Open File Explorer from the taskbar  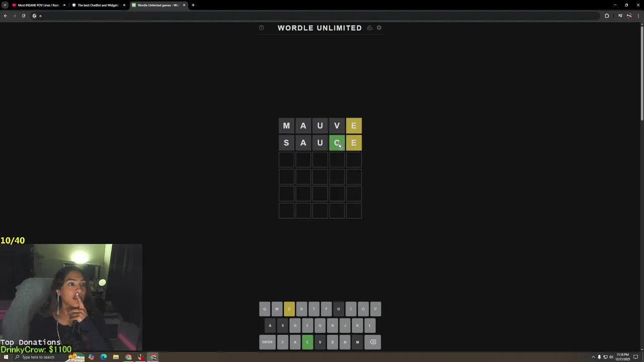point(116,357)
